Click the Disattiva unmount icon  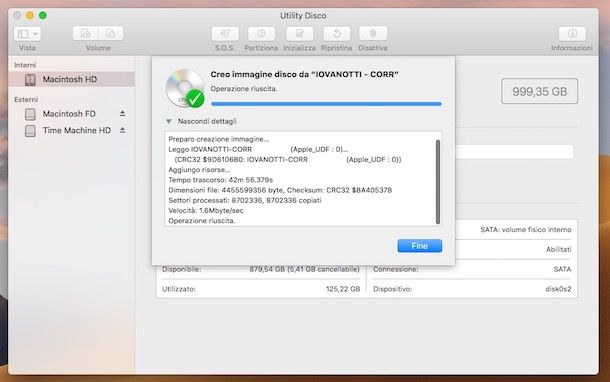coord(373,33)
